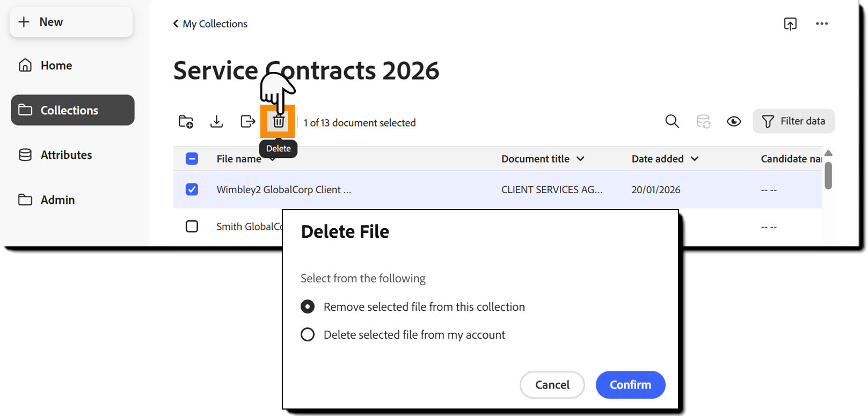Screen dimensions: 868x416
Task: Open the Document title sort dropdown
Action: 580,159
